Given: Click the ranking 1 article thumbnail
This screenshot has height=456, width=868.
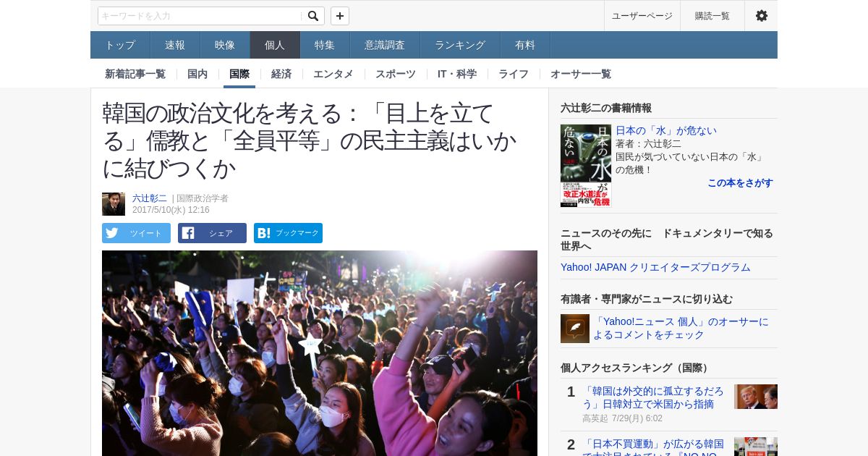Looking at the screenshot, I should pyautogui.click(x=756, y=397).
